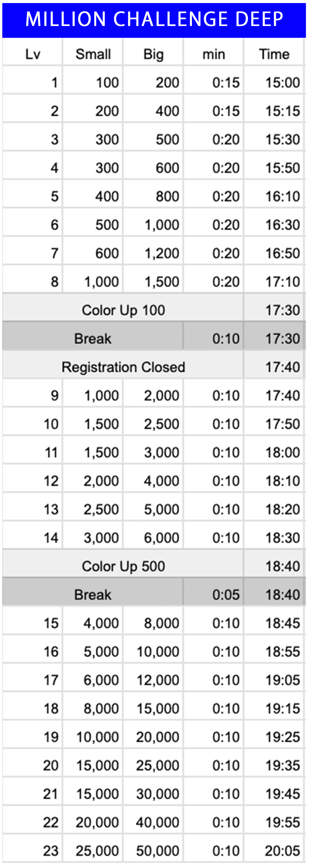Click the 0:05 break duration cell
The image size is (309, 868).
point(226,595)
